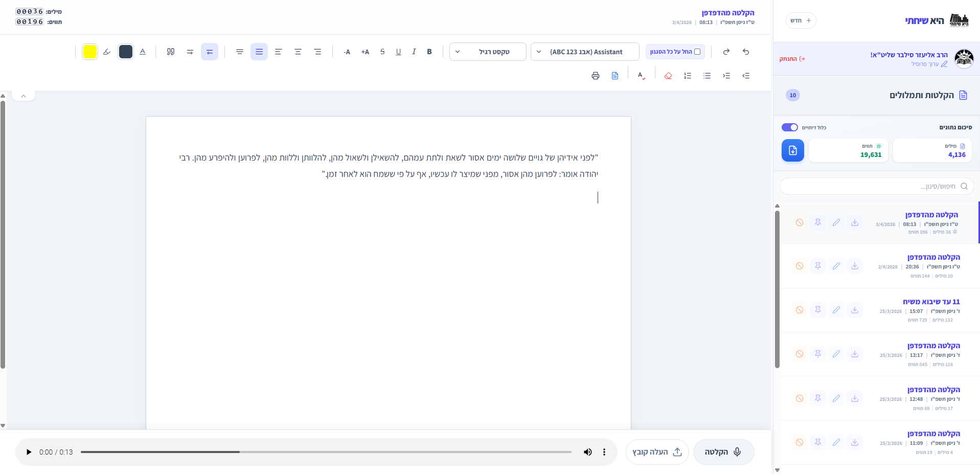The image size is (980, 474).
Task: Open the '11 עד שיבוא משיח' recording
Action: pos(931,302)
